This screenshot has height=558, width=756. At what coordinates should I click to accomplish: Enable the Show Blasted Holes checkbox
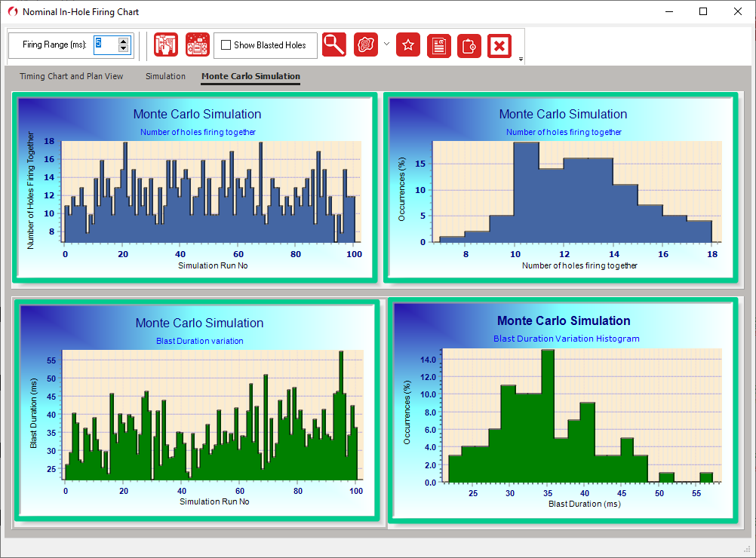[226, 45]
